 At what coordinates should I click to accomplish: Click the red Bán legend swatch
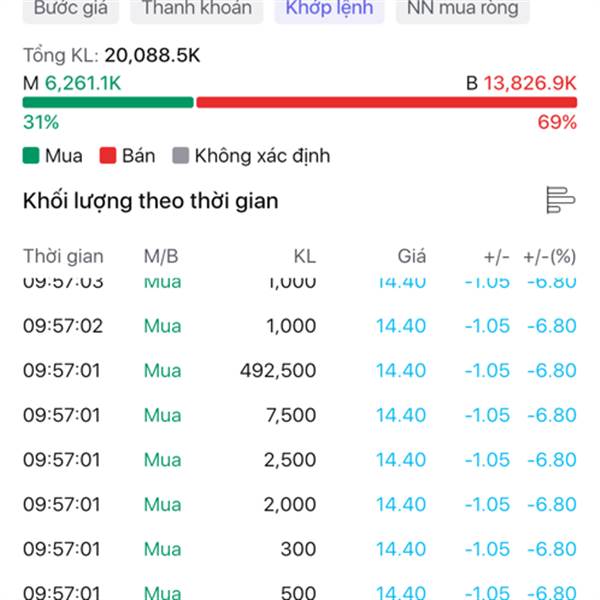tap(105, 156)
